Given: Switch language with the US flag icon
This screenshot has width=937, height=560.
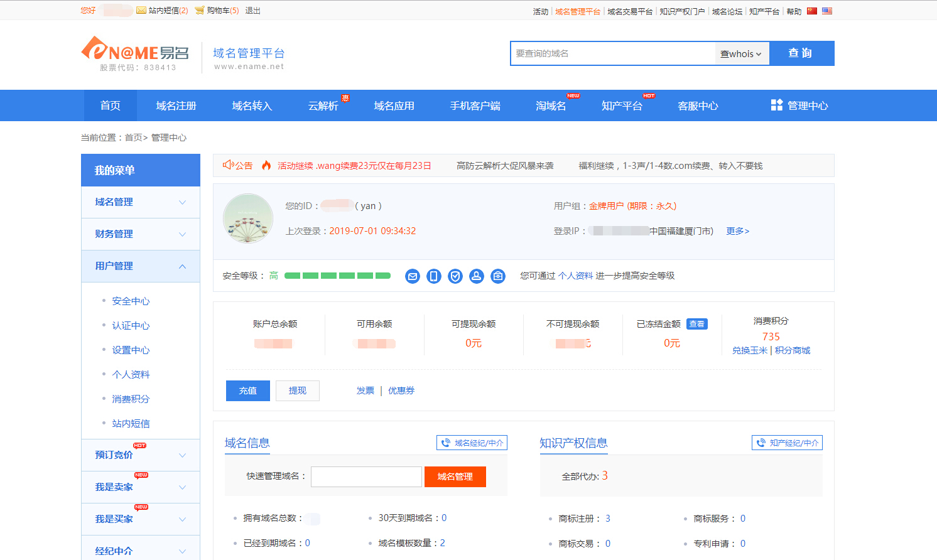Looking at the screenshot, I should click(x=827, y=11).
